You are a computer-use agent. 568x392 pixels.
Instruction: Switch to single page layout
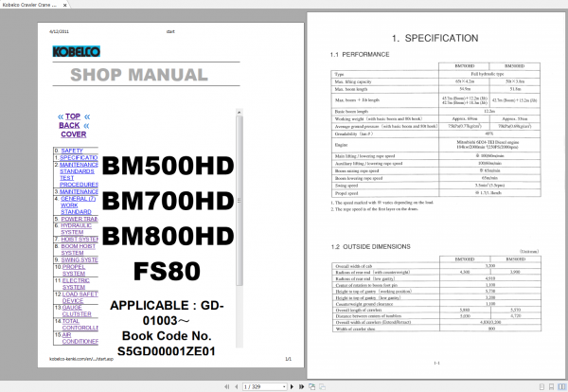tap(541, 387)
